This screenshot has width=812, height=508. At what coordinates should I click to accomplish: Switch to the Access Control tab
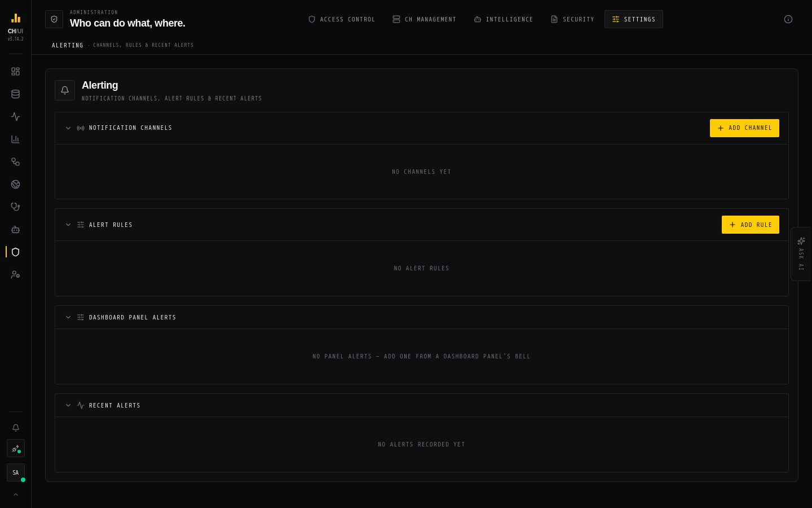click(x=342, y=19)
